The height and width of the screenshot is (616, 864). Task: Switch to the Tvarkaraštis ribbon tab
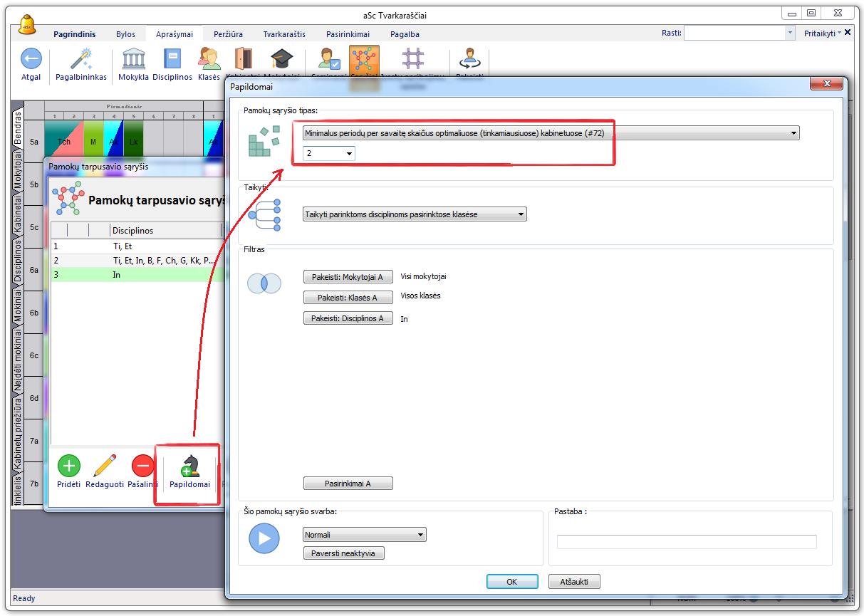point(284,34)
